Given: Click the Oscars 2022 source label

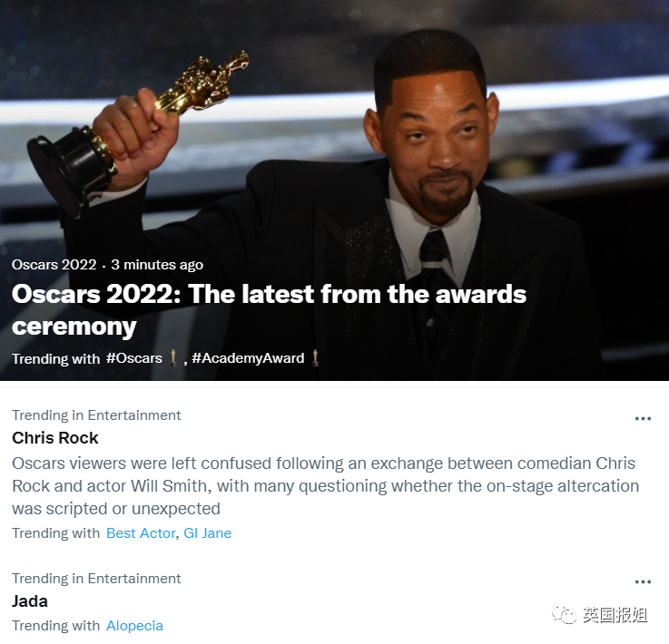Looking at the screenshot, I should [x=54, y=264].
